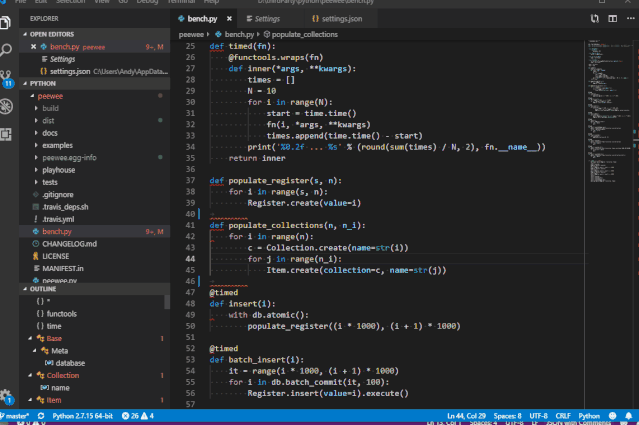639x425 pixels.
Task: Change file encoding UTF-8
Action: pyautogui.click(x=538, y=416)
